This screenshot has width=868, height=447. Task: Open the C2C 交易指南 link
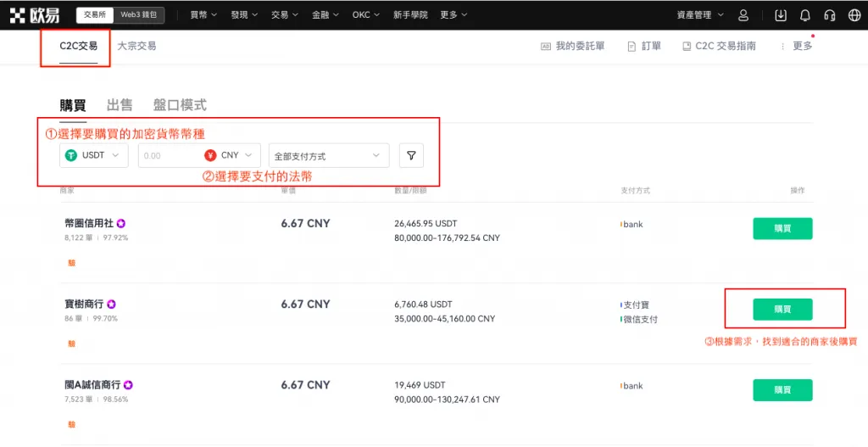tap(719, 46)
